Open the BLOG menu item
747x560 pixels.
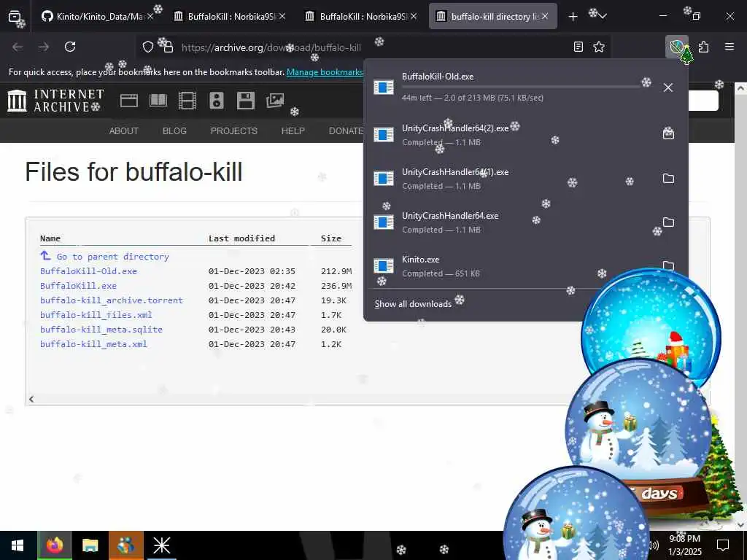174,131
